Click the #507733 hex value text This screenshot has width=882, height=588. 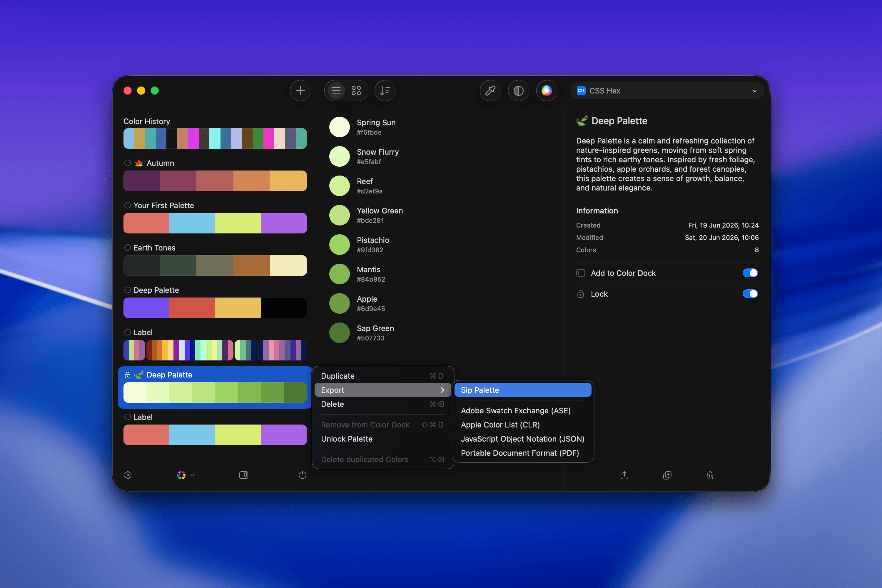(370, 338)
